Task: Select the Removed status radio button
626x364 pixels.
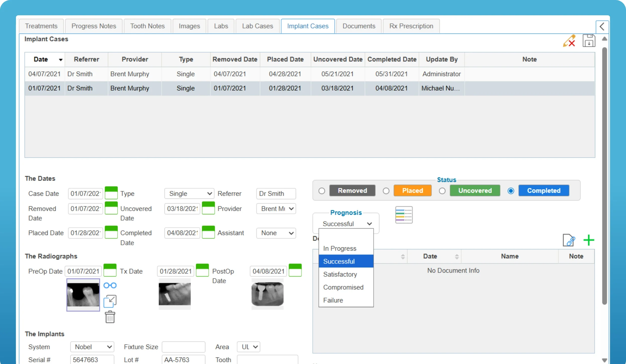Action: 322,191
